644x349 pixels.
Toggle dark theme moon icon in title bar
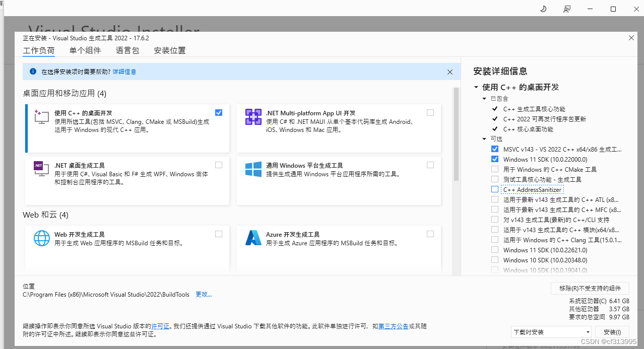pos(543,9)
